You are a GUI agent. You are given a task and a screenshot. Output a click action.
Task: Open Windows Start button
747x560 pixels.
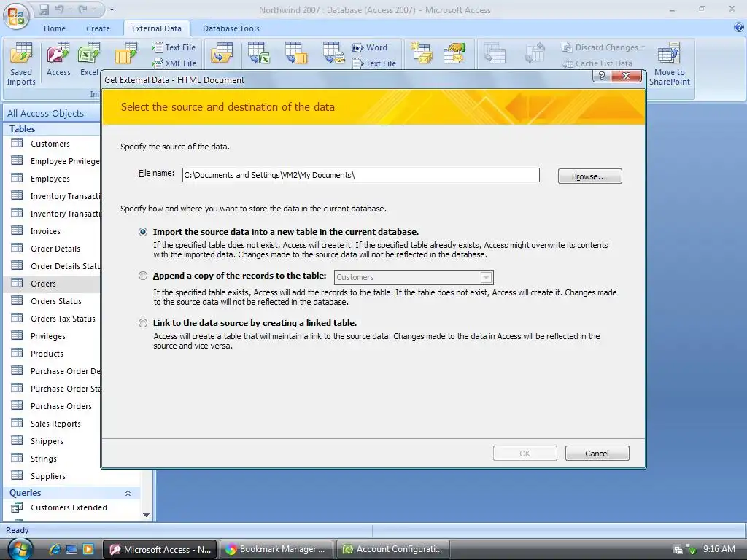(x=20, y=549)
